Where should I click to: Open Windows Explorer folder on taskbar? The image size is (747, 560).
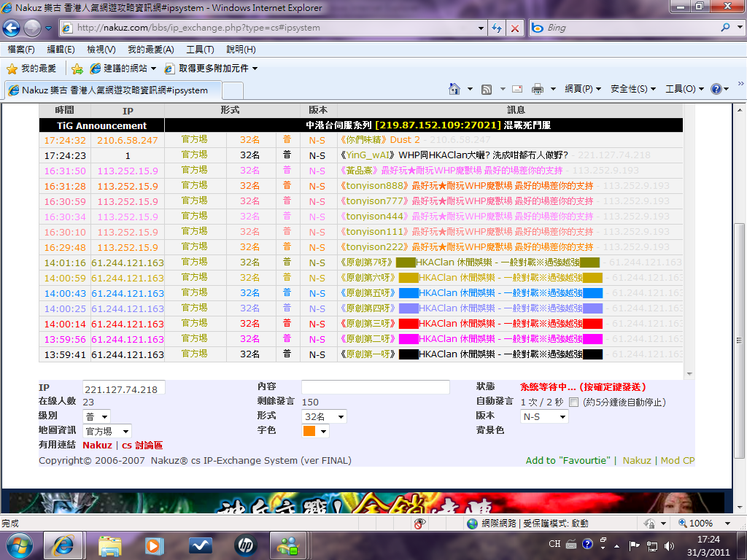coord(110,545)
